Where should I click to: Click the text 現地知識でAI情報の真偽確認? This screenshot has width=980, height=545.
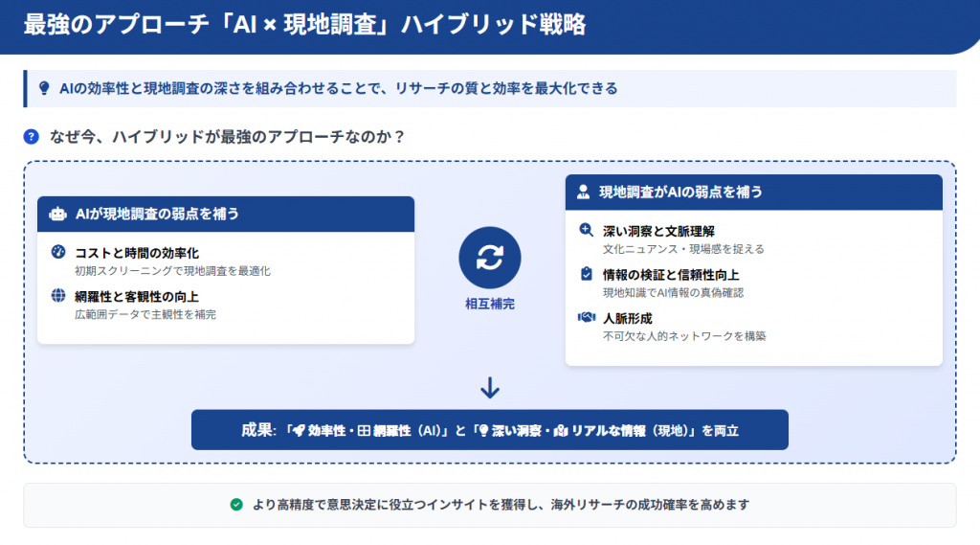(673, 293)
